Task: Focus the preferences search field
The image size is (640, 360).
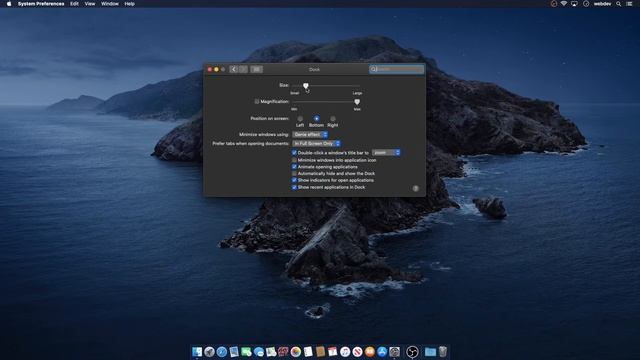Action: coord(396,69)
